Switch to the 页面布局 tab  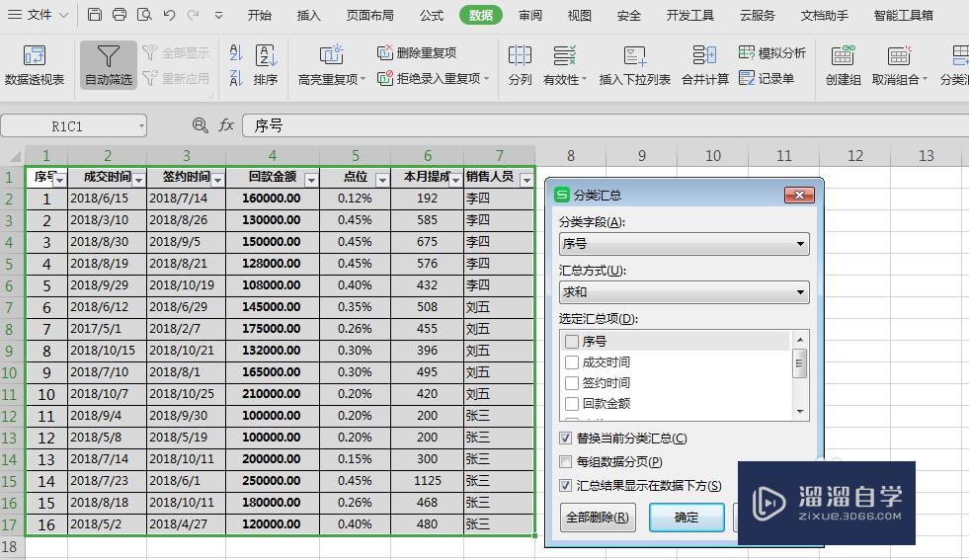[x=369, y=15]
